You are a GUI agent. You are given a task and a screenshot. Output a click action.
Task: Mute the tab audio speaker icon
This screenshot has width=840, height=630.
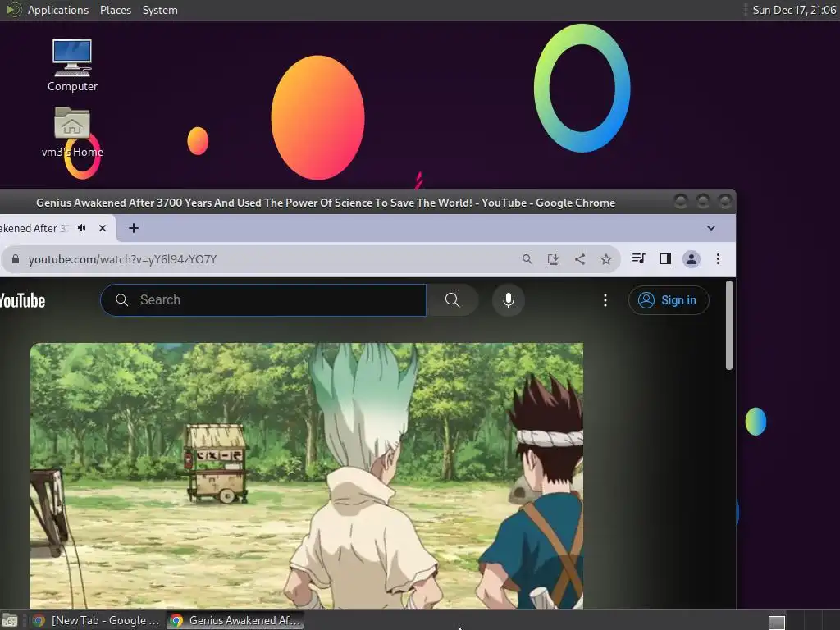[x=82, y=228]
